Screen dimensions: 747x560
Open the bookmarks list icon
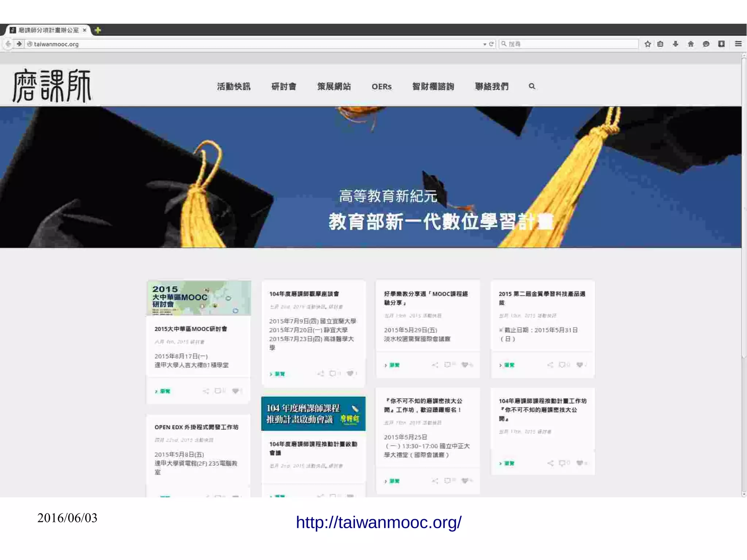tap(660, 44)
